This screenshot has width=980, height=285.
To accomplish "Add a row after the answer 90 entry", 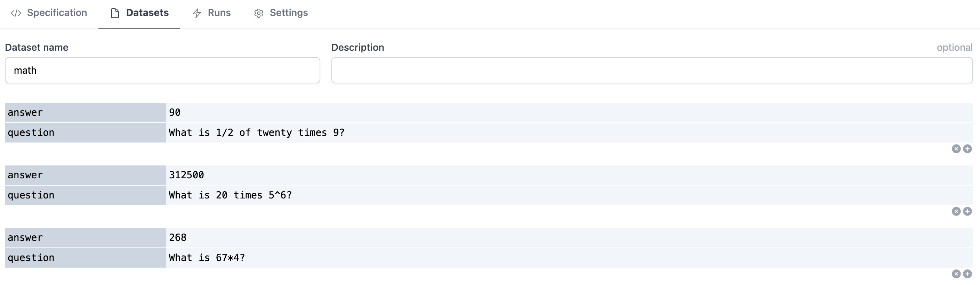I will 967,149.
